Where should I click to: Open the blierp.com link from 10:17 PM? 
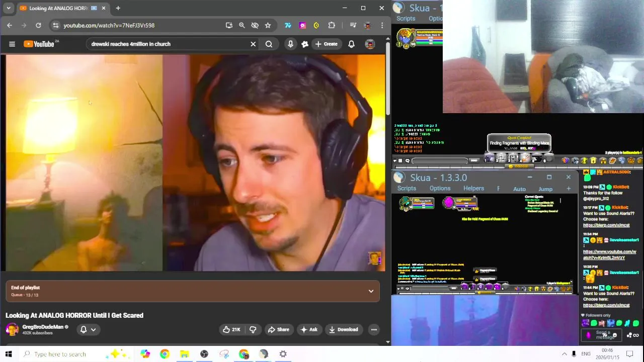(x=606, y=225)
